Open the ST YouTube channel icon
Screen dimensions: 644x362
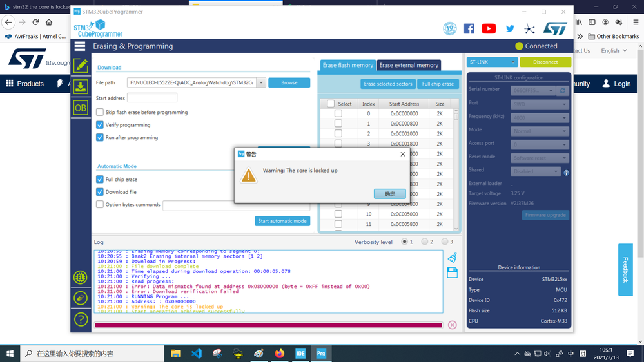click(489, 28)
